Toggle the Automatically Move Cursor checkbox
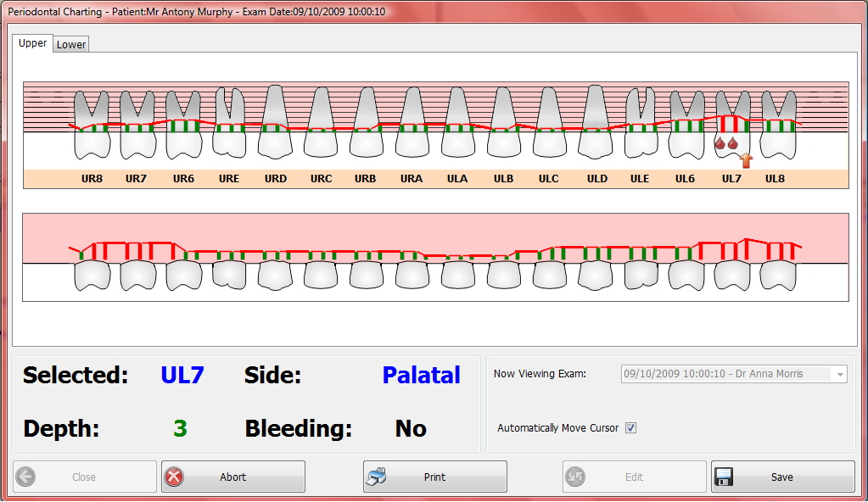Image resolution: width=868 pixels, height=502 pixels. 630,427
